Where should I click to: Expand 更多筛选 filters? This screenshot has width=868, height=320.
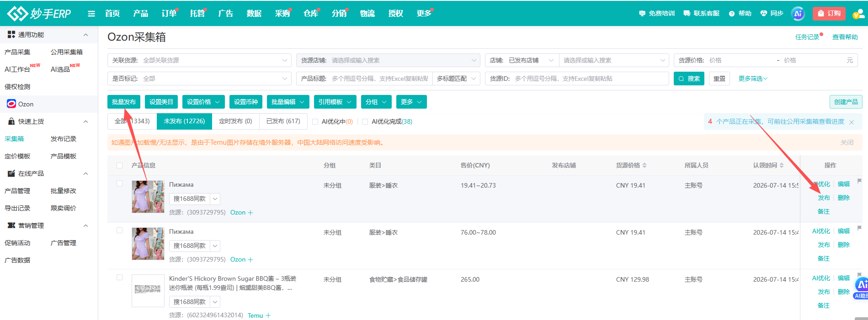753,79
